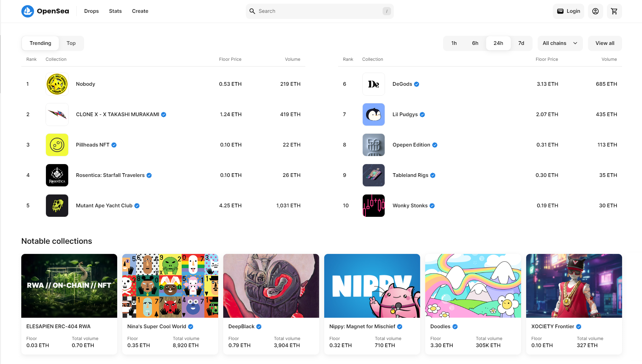
Task: Click the Opepen Edition avatar
Action: click(374, 145)
